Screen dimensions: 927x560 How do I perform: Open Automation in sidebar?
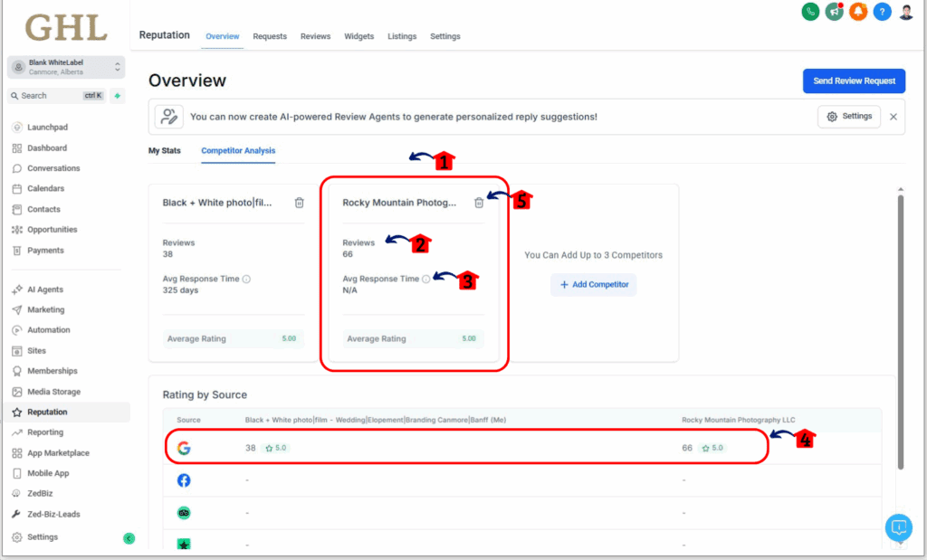coord(49,329)
